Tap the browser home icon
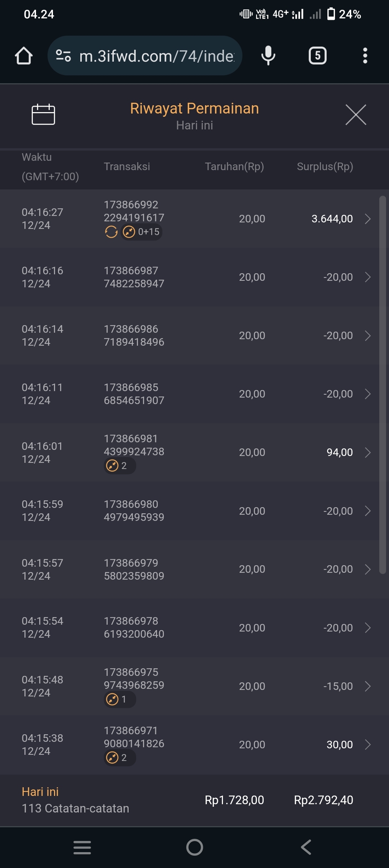The image size is (389, 868). tap(24, 56)
